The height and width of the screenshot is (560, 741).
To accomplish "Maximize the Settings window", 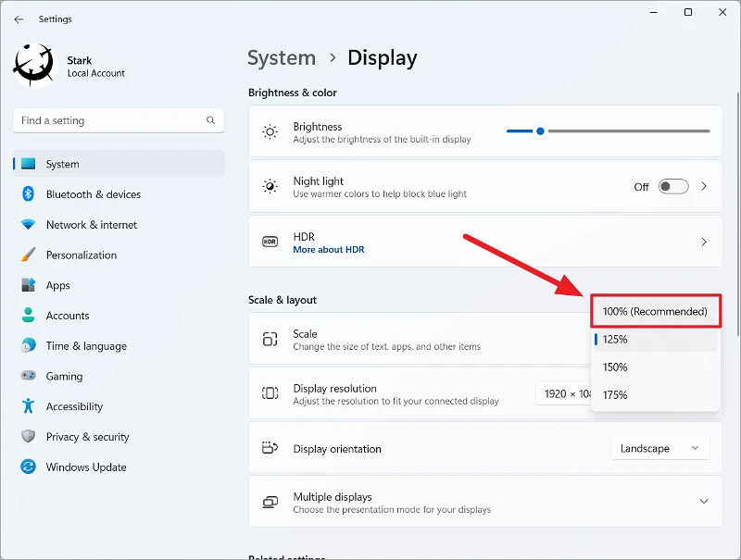I will pos(688,12).
